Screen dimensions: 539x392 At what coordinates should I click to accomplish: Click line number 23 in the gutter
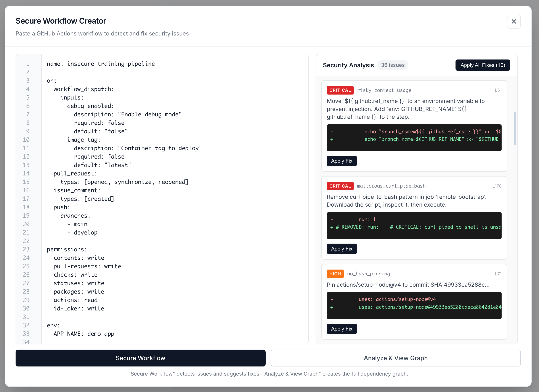(26, 249)
